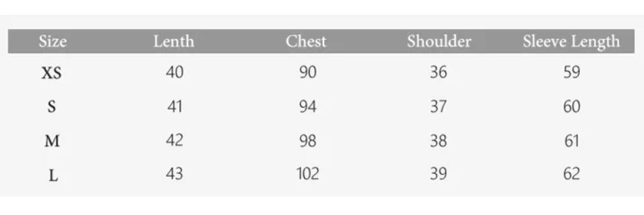Click the Size column header

pyautogui.click(x=52, y=41)
